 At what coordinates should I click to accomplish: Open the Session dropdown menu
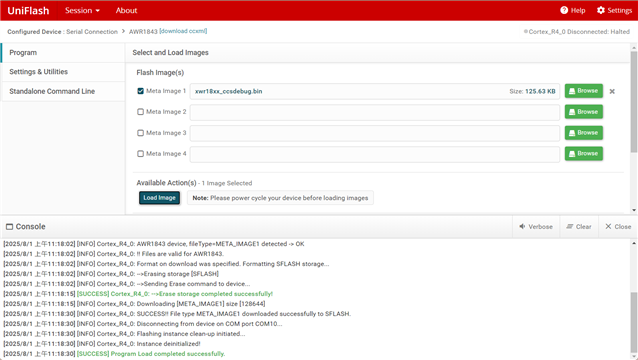[82, 11]
